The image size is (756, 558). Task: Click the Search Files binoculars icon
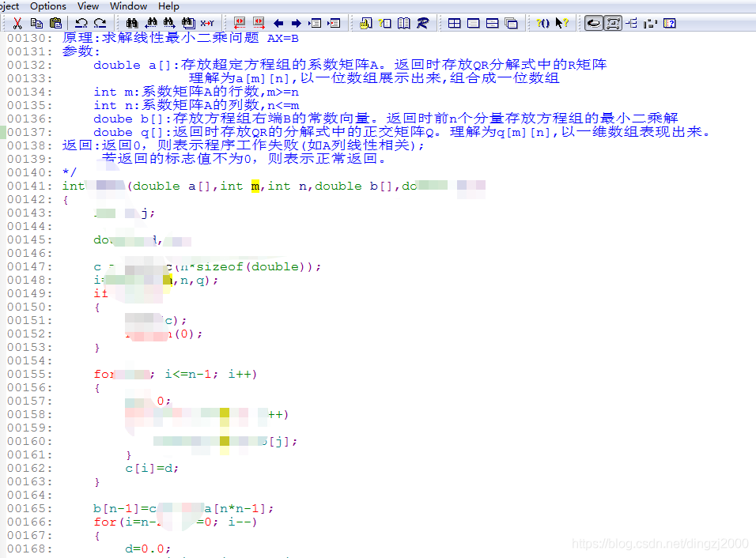click(x=188, y=23)
